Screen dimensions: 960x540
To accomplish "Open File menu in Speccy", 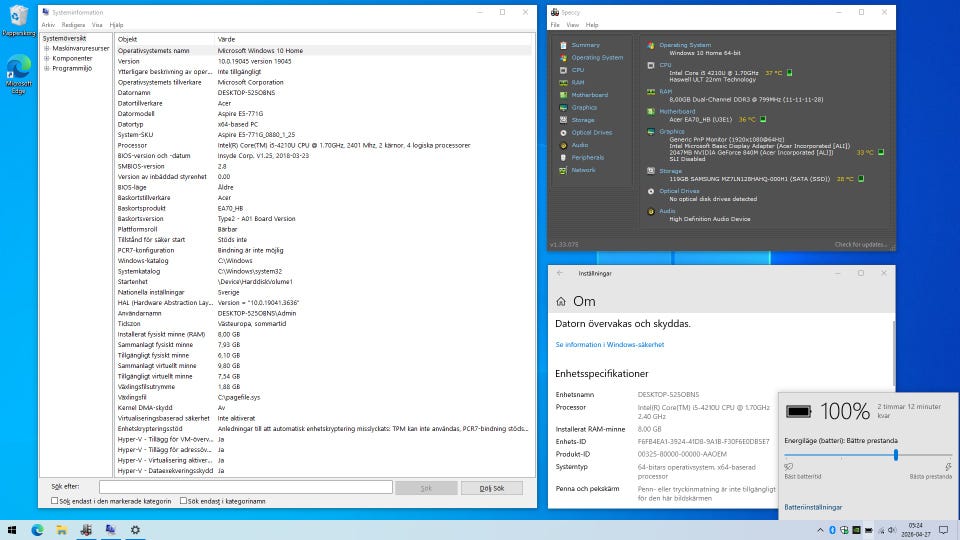I will point(555,25).
